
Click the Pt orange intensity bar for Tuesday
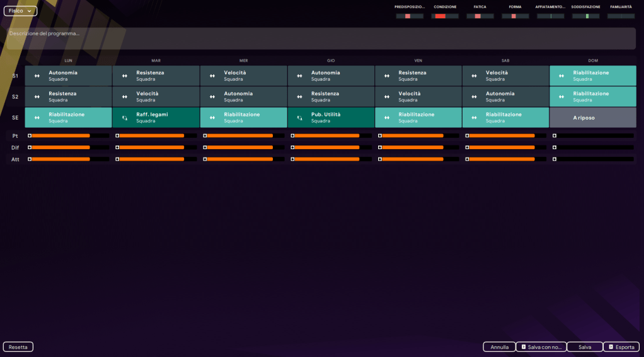point(151,135)
